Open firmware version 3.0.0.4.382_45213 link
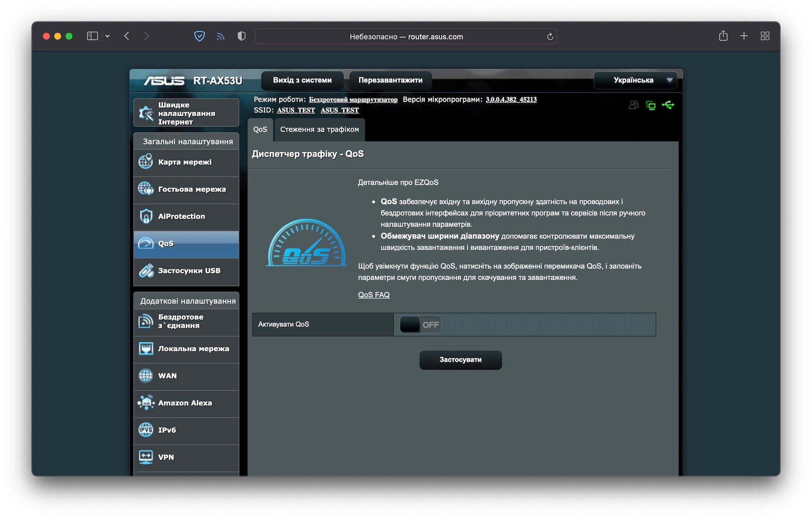The width and height of the screenshot is (812, 518). [x=511, y=99]
